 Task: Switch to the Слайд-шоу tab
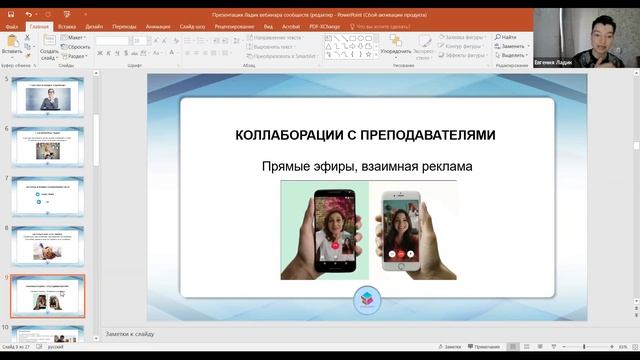192,27
